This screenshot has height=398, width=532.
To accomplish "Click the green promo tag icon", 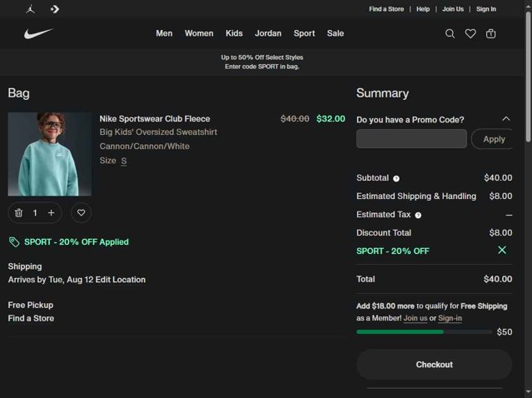I will [14, 242].
